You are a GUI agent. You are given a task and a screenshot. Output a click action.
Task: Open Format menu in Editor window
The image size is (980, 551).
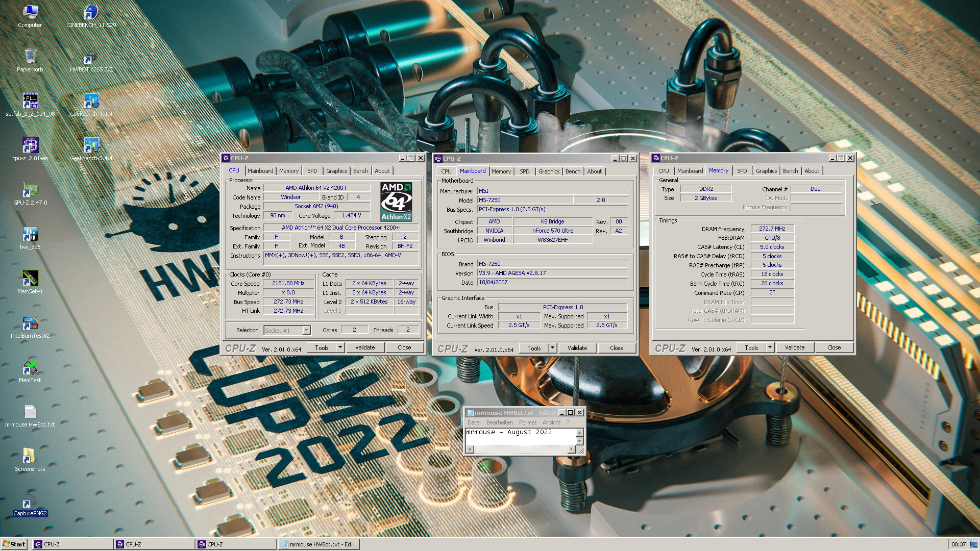528,422
